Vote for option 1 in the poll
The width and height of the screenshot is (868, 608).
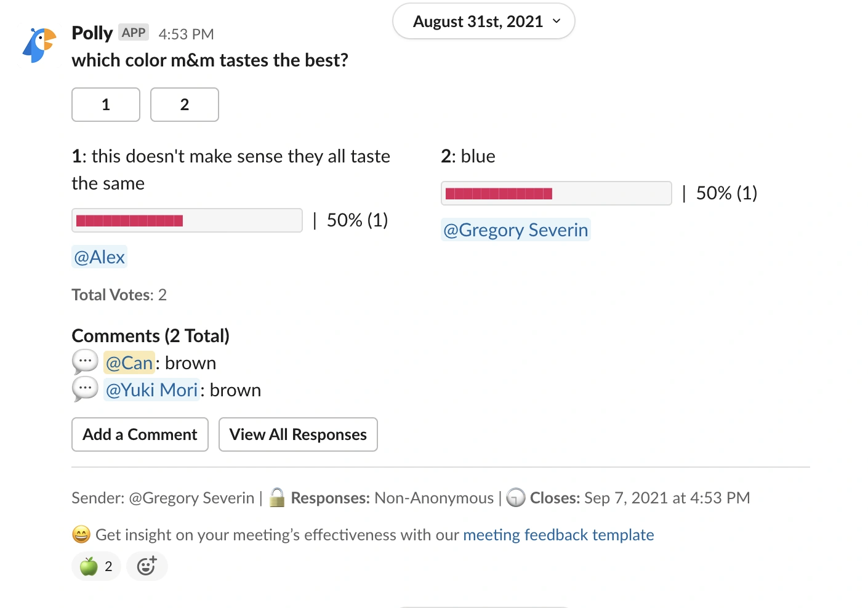[x=106, y=105]
